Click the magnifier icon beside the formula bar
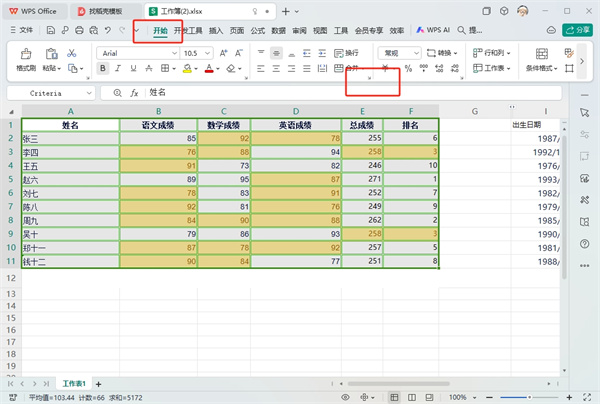Screen dimensions: 600x404 point(117,92)
